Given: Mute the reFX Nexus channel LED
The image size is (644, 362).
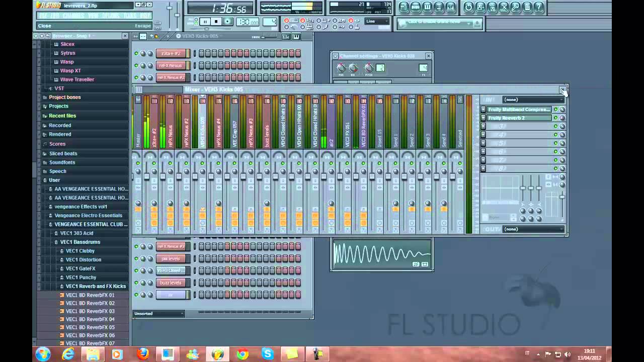Looking at the screenshot, I should [x=136, y=66].
